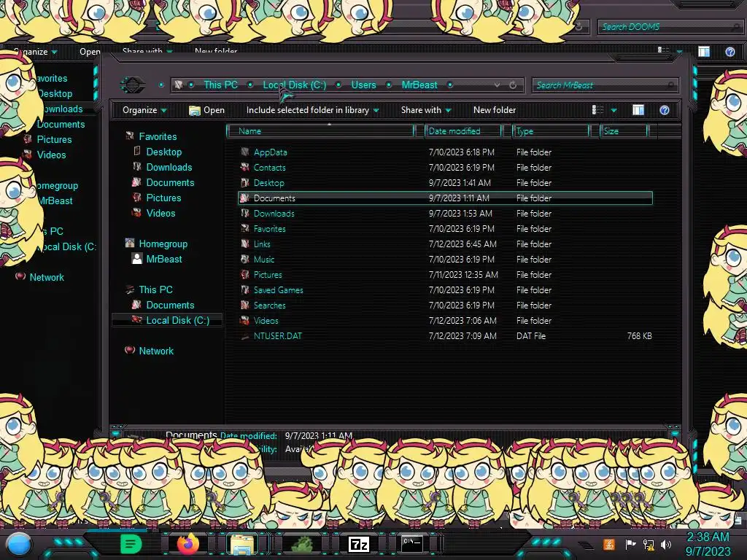Click the taskbar clock showing 2:38 AM

(x=708, y=537)
